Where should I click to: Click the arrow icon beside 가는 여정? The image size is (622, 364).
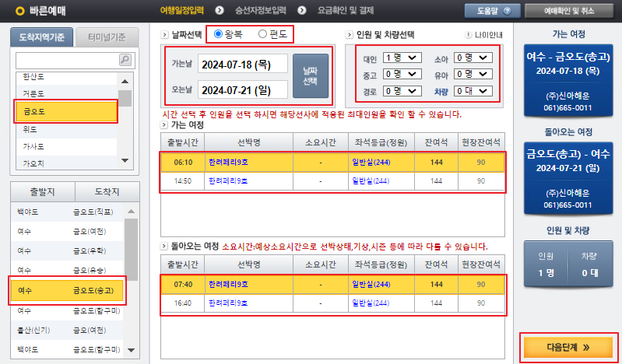click(164, 125)
